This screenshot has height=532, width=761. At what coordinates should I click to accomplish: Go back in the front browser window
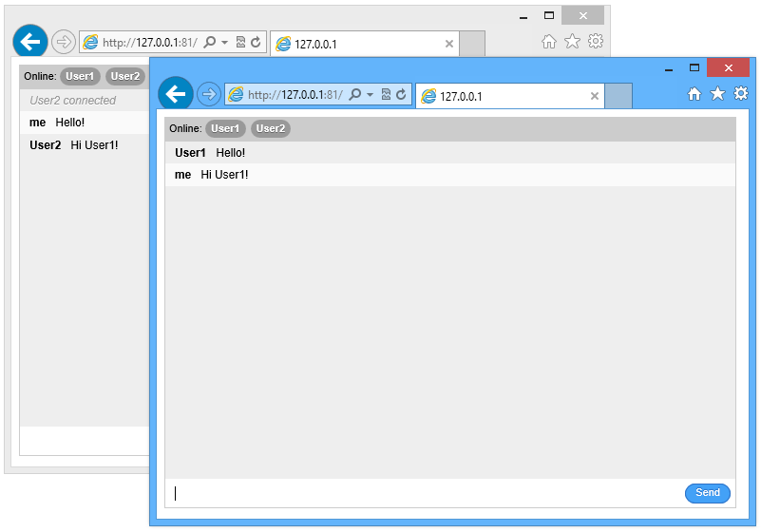[x=176, y=94]
